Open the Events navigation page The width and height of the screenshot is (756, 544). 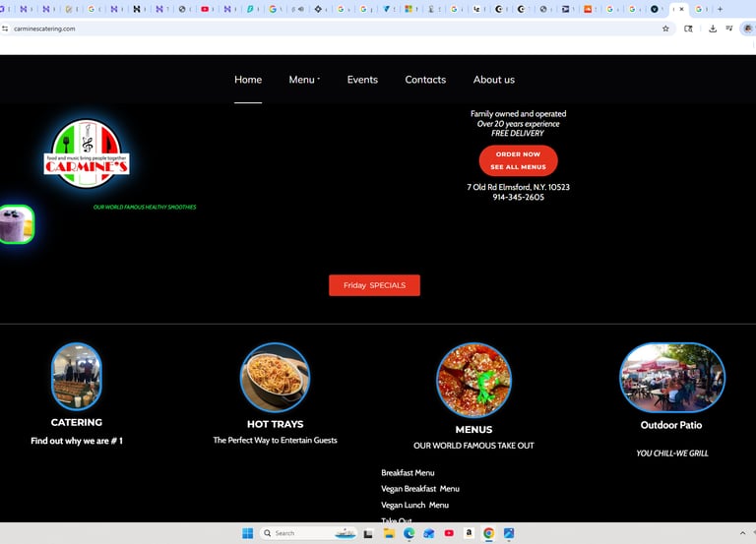pos(362,80)
